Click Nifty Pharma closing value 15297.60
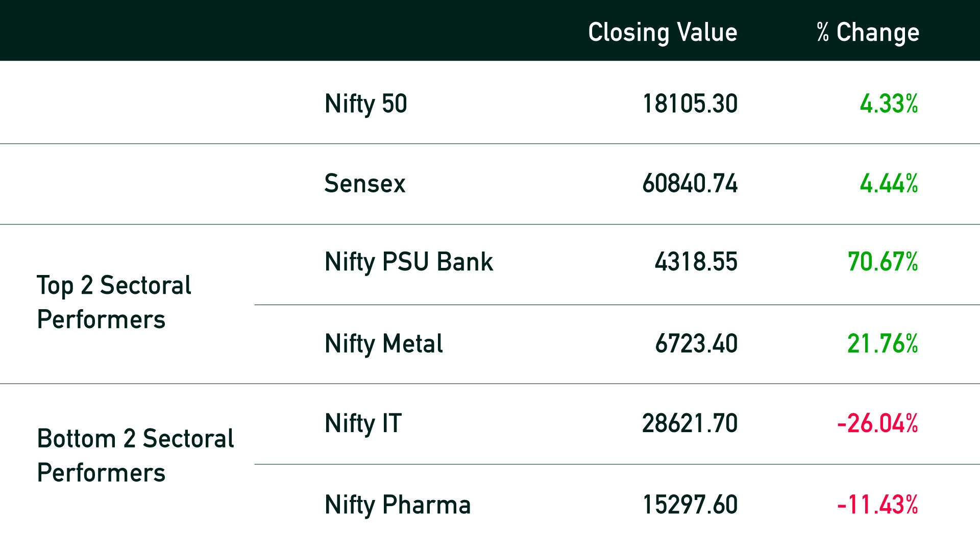 [x=690, y=505]
